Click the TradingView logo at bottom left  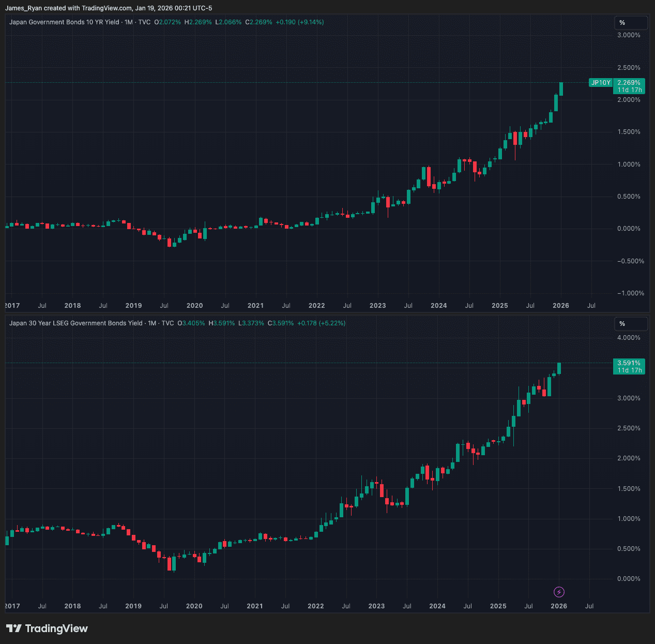pos(47,628)
